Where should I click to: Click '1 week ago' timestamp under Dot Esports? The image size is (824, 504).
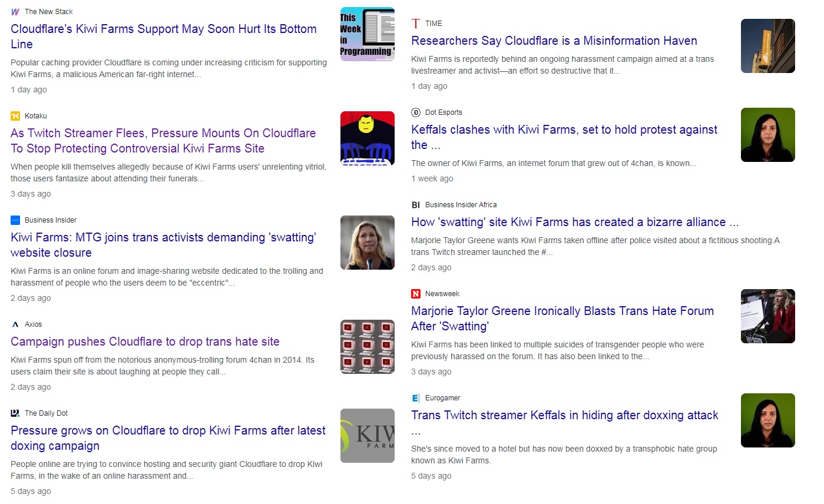tap(432, 179)
